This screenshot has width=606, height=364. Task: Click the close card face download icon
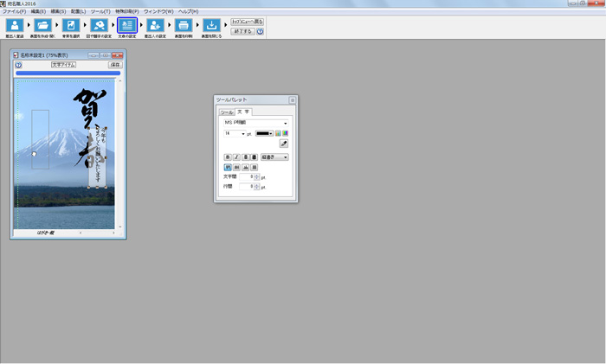click(x=211, y=26)
